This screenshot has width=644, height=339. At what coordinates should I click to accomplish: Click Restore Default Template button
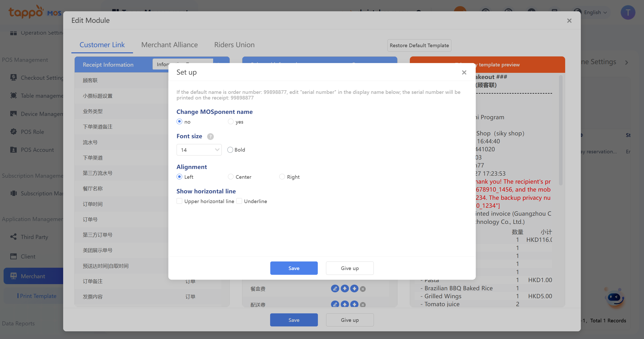pyautogui.click(x=419, y=45)
